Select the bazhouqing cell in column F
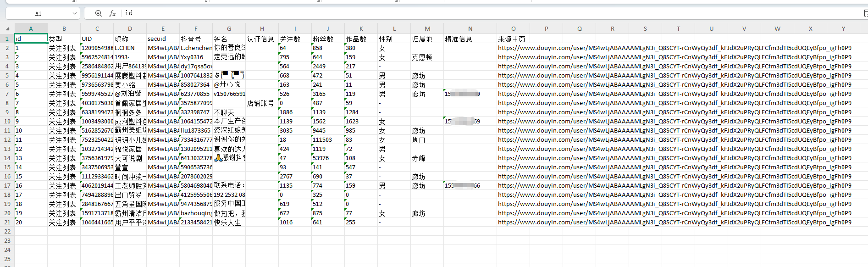Viewport: 868px width, 267px height. point(196,213)
